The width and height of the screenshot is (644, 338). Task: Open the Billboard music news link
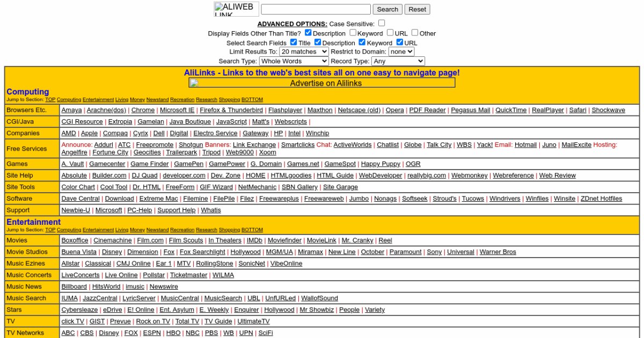tap(74, 286)
